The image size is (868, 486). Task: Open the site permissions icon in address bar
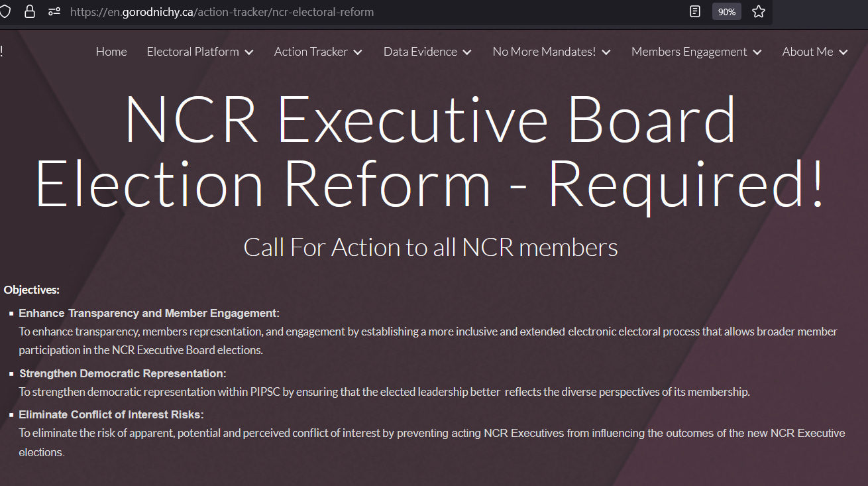[54, 12]
